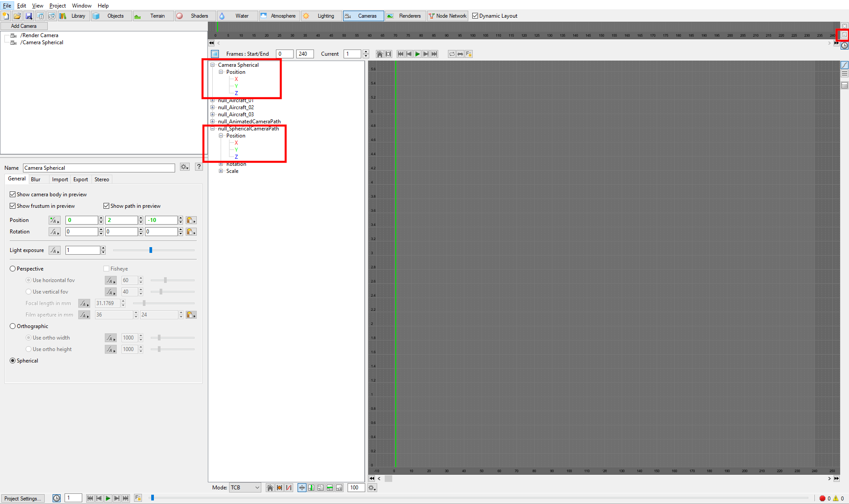
Task: Open the Library toolbar button
Action: click(x=74, y=16)
